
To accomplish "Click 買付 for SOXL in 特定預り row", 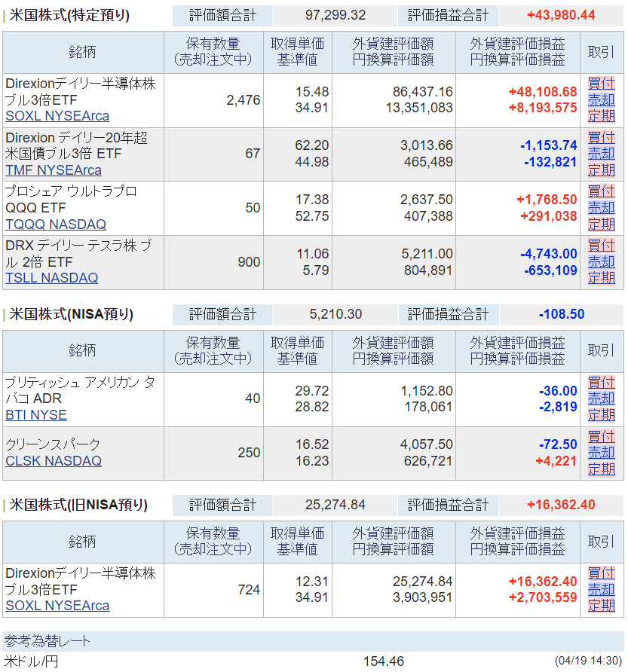I will (x=602, y=83).
